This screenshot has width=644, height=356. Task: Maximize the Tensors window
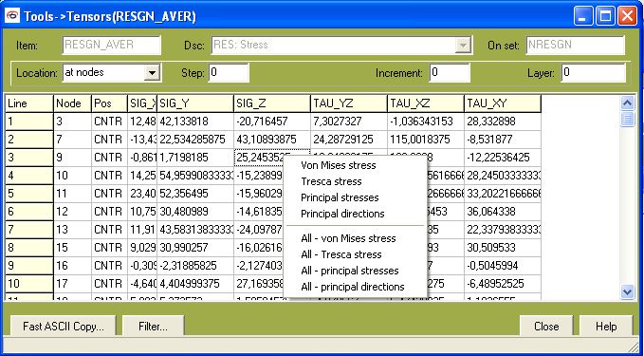click(x=605, y=16)
